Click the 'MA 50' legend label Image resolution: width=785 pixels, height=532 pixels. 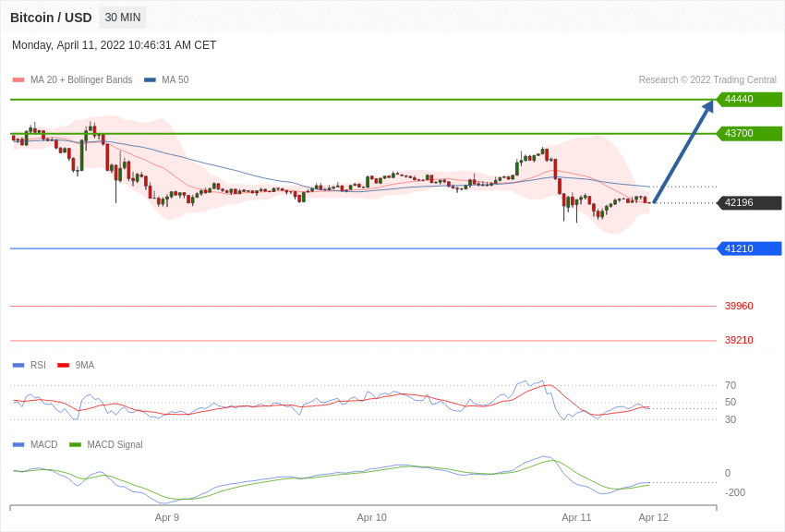tap(175, 79)
